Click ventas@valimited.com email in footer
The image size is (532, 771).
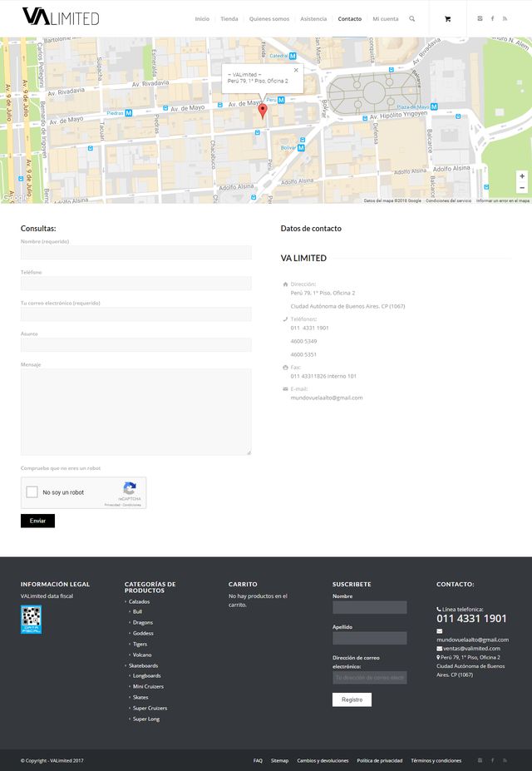[x=471, y=649]
